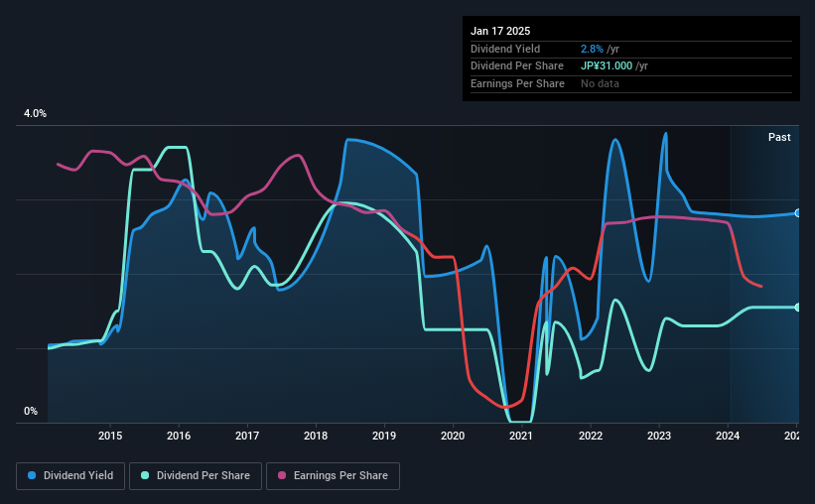Click the 2022 x-axis label
815x504 pixels.
(591, 436)
